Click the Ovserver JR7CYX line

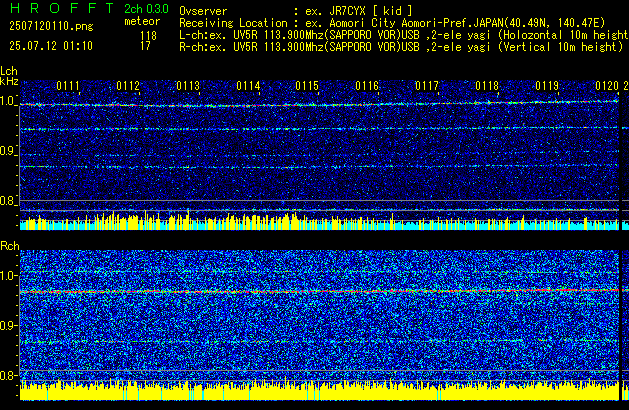click(x=296, y=11)
